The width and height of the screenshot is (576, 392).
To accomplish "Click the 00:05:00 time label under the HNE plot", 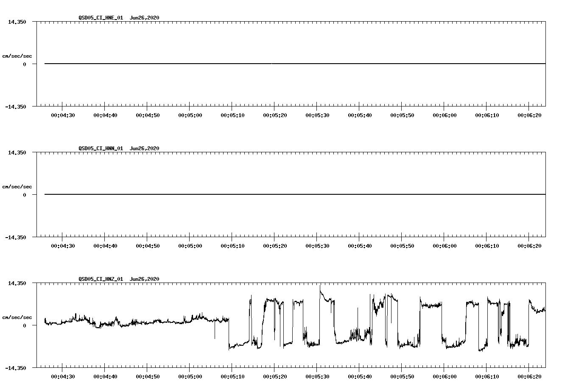I will 190,115.
